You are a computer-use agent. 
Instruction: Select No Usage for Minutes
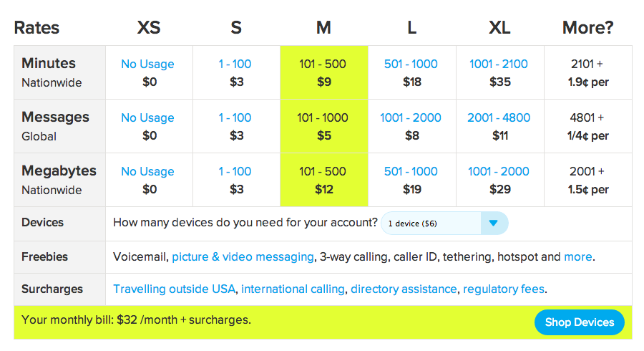(x=147, y=64)
